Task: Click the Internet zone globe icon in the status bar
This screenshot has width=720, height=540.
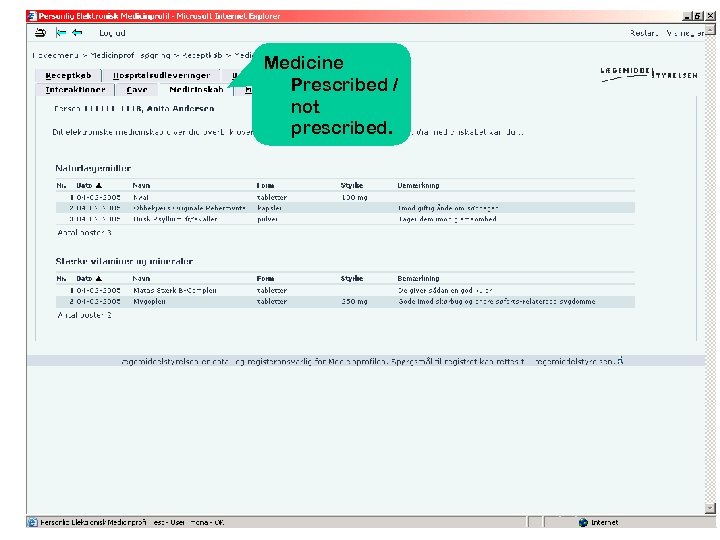Action: [x=583, y=523]
